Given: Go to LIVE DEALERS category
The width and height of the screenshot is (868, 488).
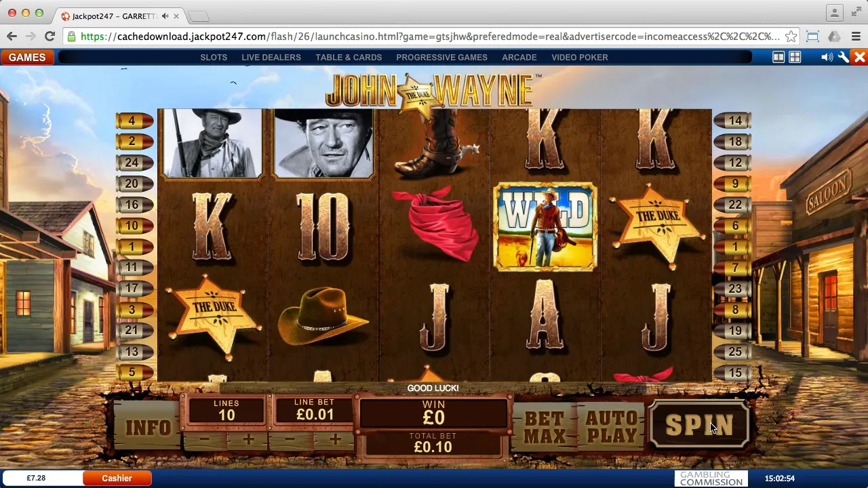Looking at the screenshot, I should coord(271,58).
